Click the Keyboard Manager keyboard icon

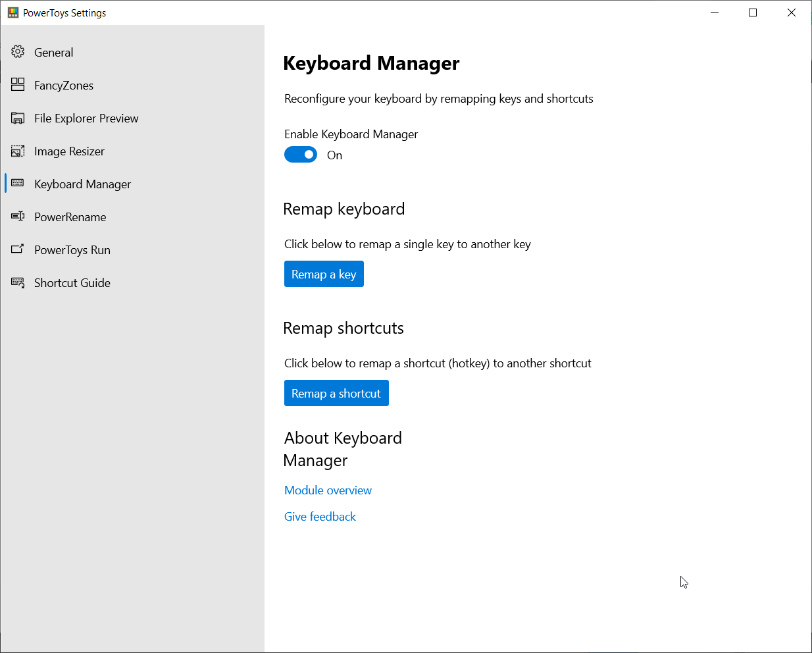pos(18,184)
